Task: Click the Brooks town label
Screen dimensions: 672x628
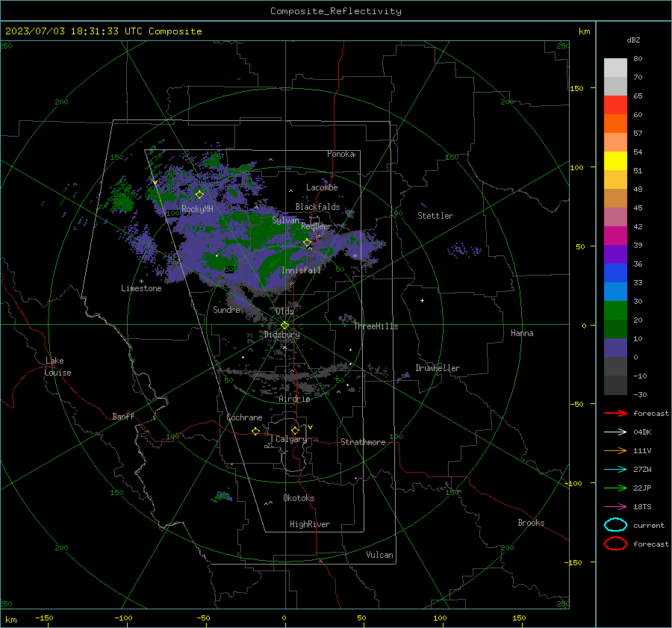Action: tap(531, 523)
